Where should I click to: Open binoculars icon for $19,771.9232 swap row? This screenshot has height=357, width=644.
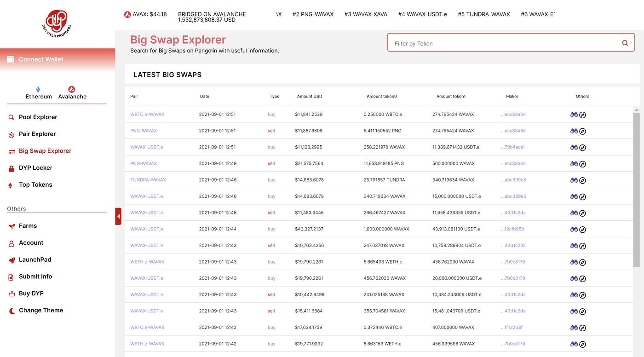point(574,344)
